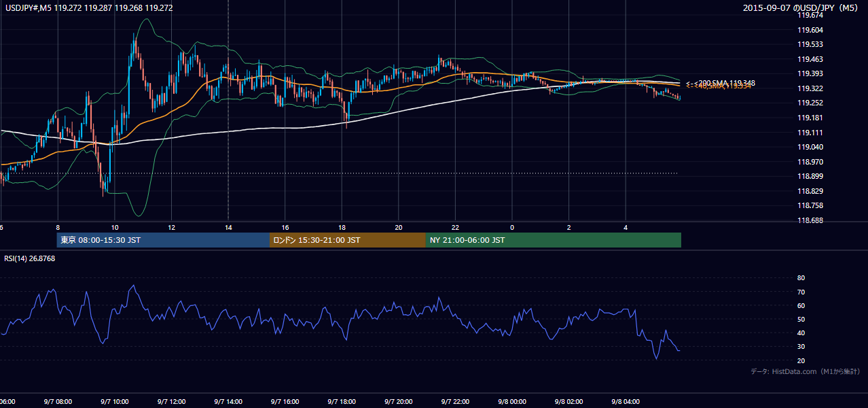Screen dimensions: 868x408
Task: Click hour label 18 under the price chart
Action: tap(342, 228)
